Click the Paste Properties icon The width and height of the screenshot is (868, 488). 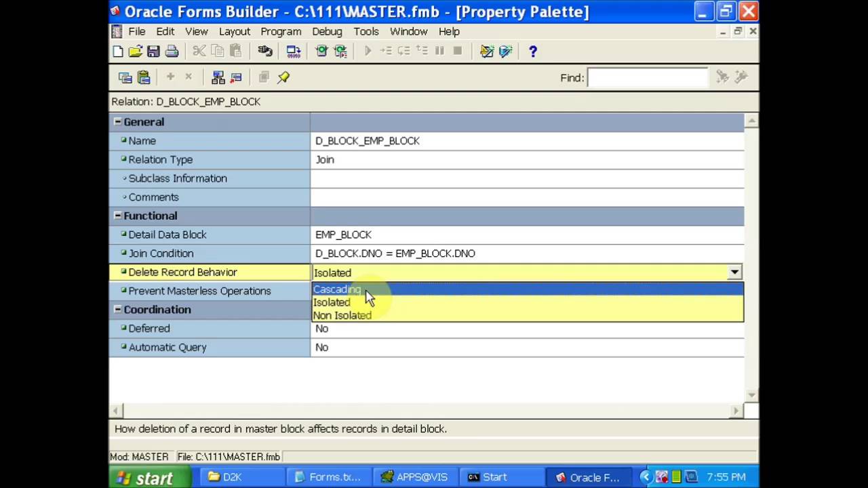[x=143, y=78]
